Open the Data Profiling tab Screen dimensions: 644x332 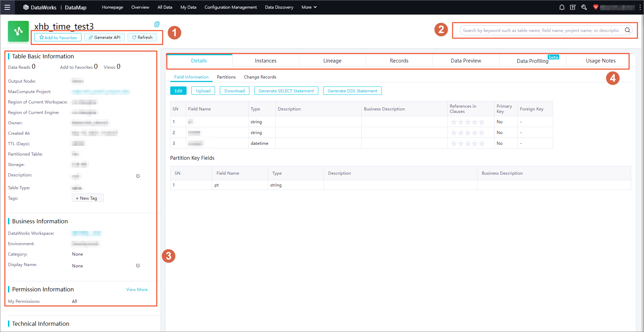click(x=533, y=61)
